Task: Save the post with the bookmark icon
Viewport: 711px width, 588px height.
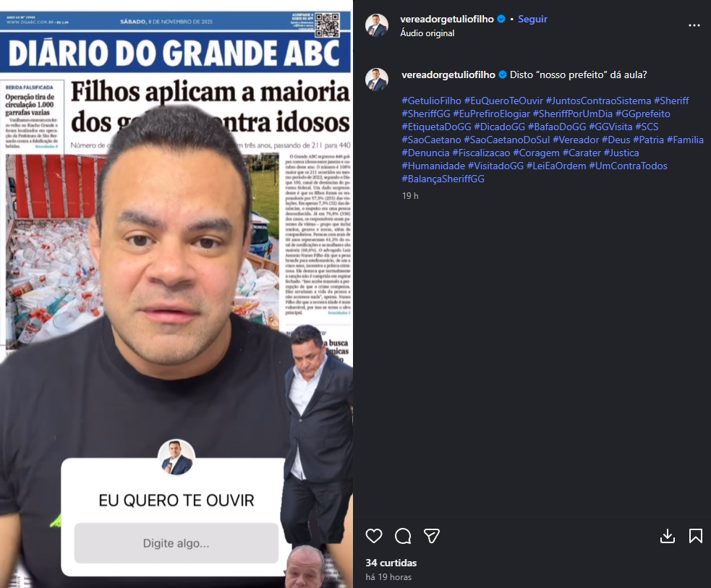Action: 696,536
